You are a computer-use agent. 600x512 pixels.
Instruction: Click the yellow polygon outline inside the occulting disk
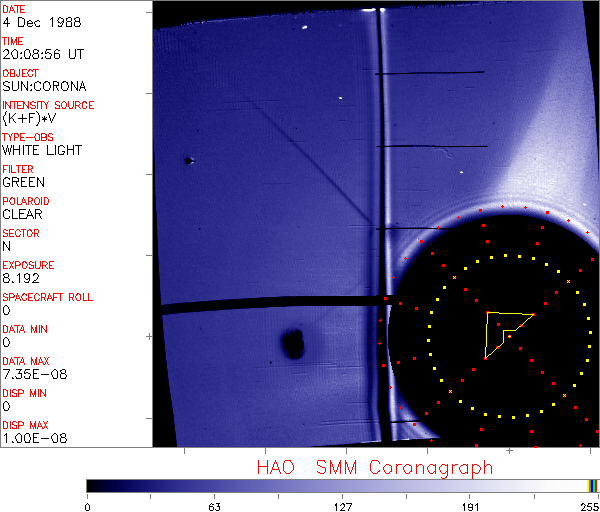click(x=509, y=335)
